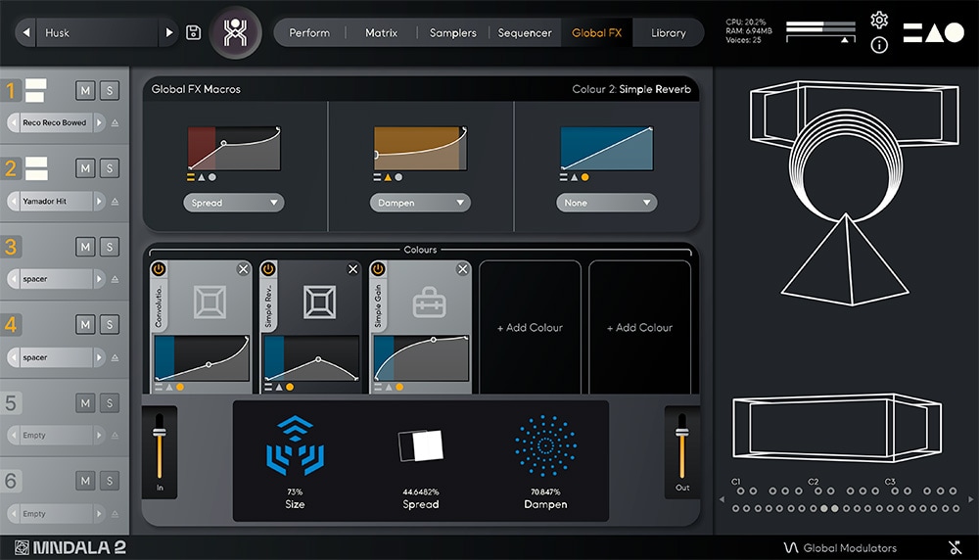Click the Simple Gain toolbox icon

click(x=430, y=303)
